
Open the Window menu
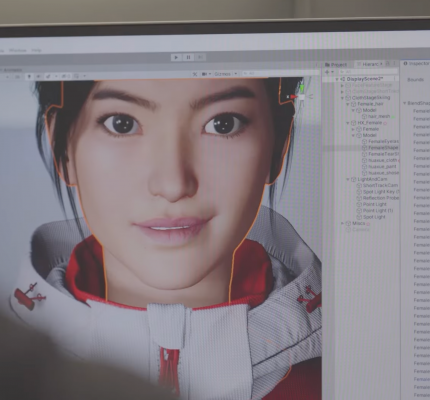tap(17, 50)
